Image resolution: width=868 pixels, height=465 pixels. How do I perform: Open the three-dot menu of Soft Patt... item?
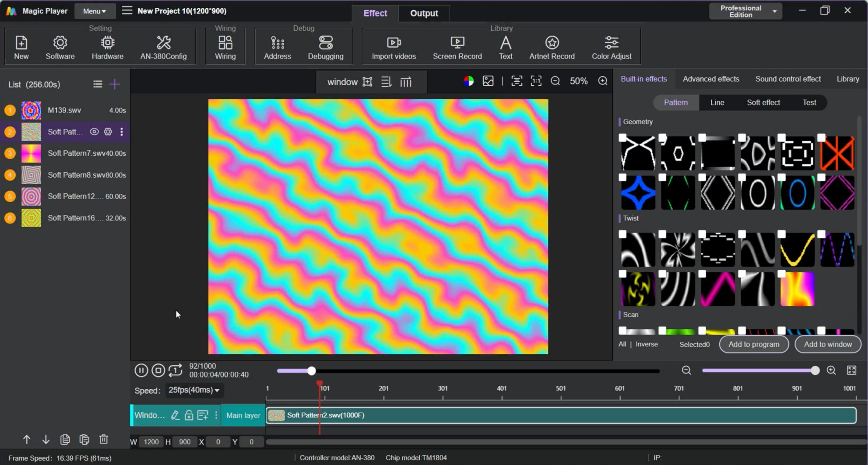122,132
